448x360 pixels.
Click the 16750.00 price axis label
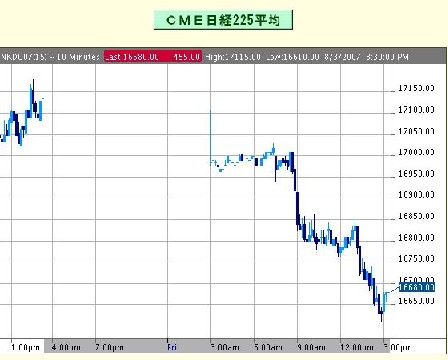pos(416,258)
